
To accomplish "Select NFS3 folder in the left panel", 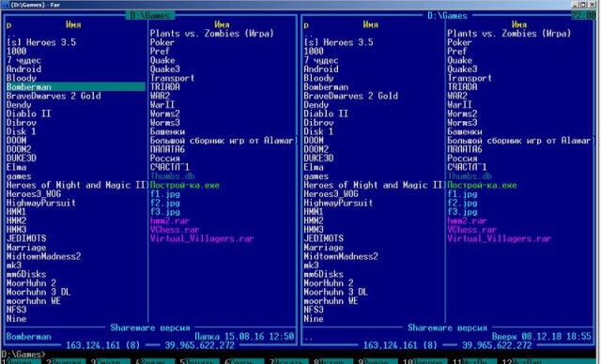I will click(17, 310).
